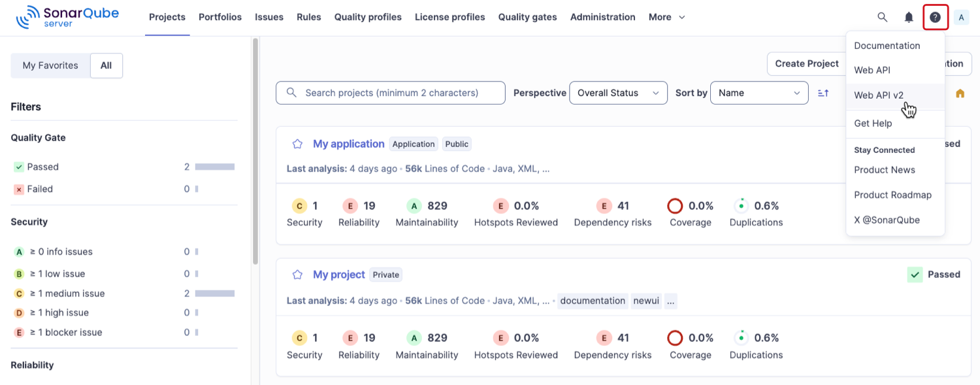
Task: Open the user avatar menu
Action: tap(961, 18)
